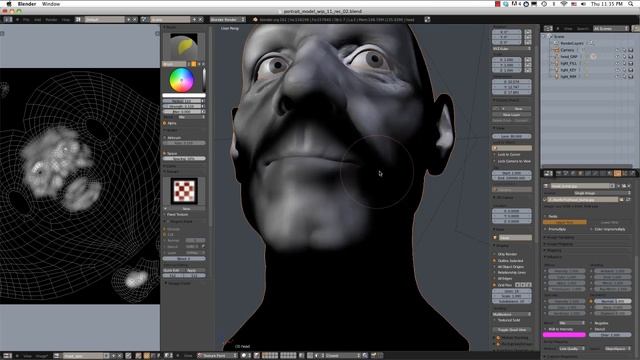640x360 pixels.
Task: Open the brush Blend Mix dropdown
Action: pos(191,117)
